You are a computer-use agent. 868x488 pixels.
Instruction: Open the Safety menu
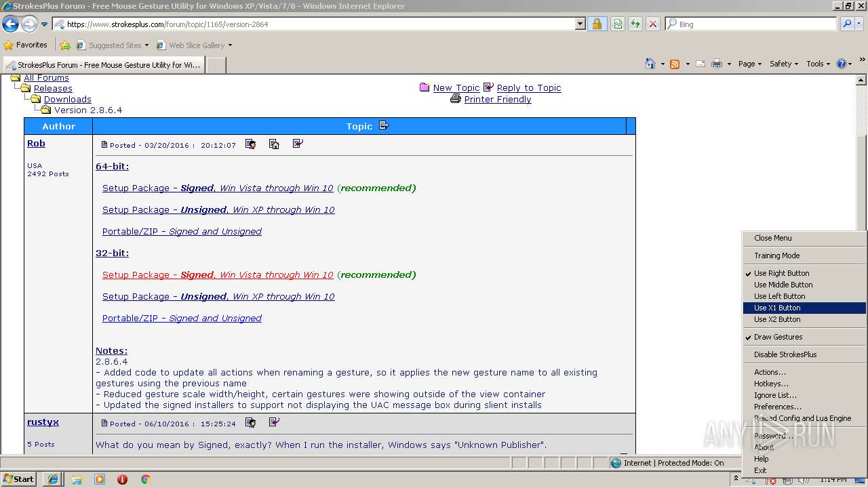click(x=784, y=64)
